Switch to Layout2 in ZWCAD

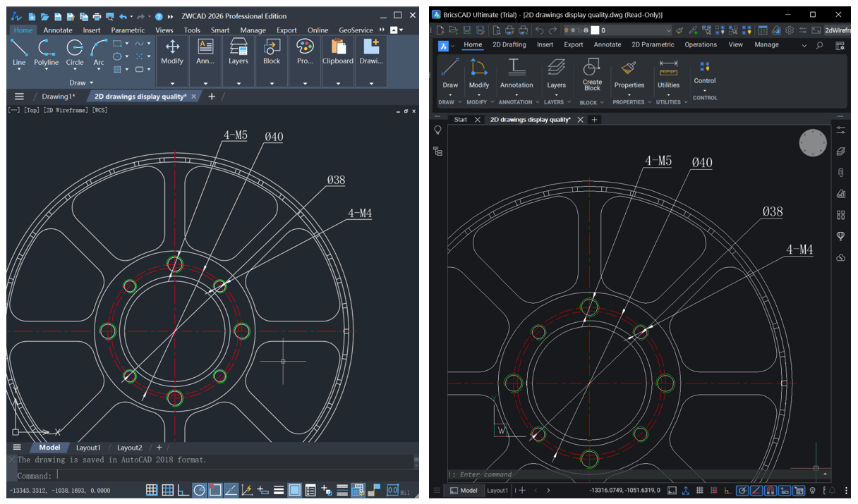(129, 448)
